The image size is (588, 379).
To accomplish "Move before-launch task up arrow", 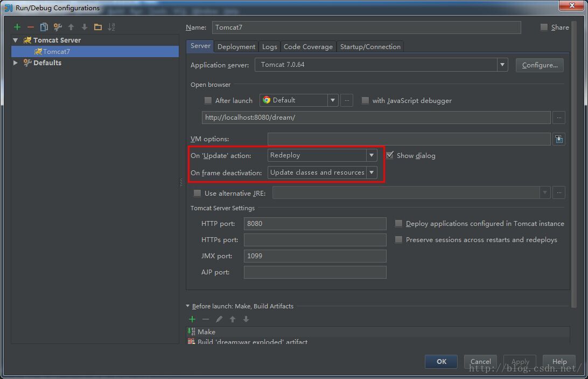I will tap(233, 319).
